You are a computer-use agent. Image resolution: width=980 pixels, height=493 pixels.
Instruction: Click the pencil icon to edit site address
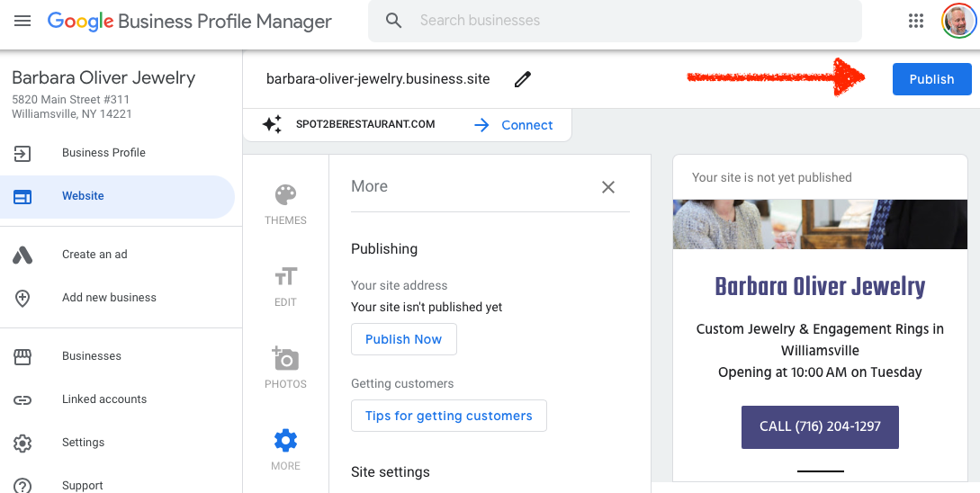(523, 79)
